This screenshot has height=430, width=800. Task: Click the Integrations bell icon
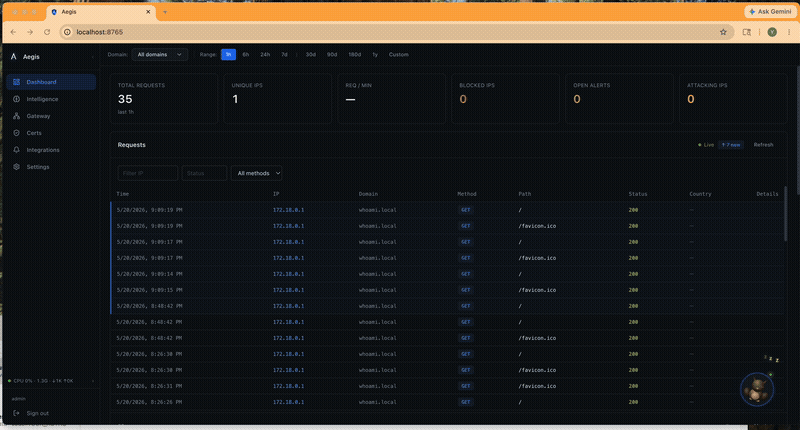click(16, 150)
